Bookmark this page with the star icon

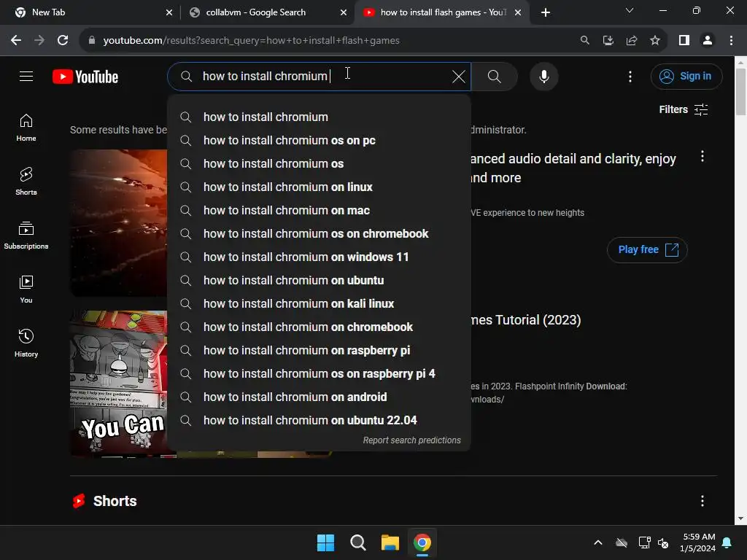coord(655,40)
